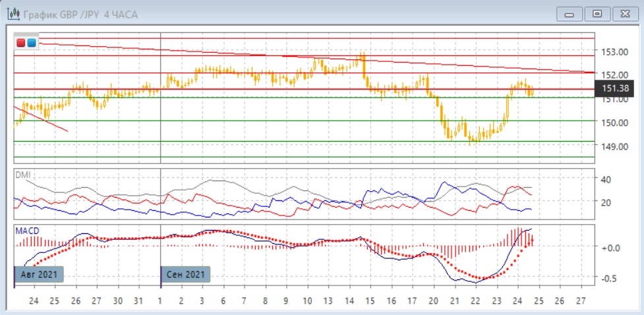Click the Авг 2021 month marker
The height and width of the screenshot is (315, 644).
click(x=38, y=274)
